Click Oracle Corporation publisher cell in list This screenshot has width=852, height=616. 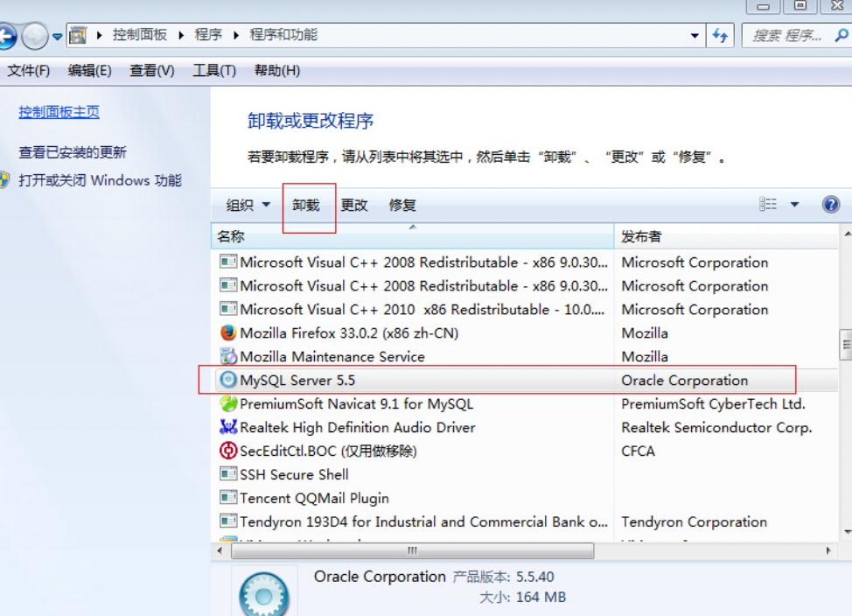pyautogui.click(x=685, y=381)
